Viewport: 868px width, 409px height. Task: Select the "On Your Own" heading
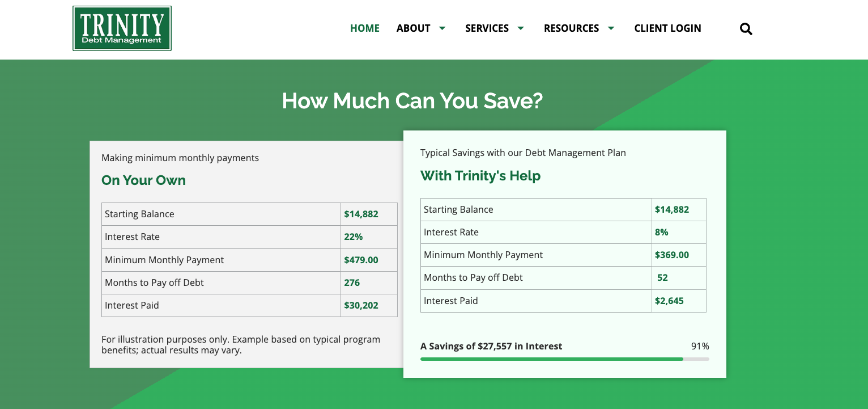click(x=143, y=180)
